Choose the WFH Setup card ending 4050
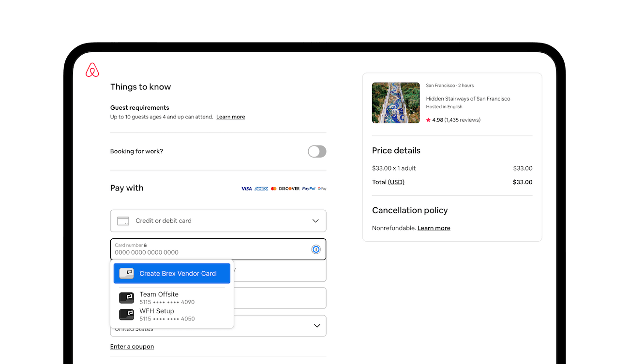 point(172,315)
